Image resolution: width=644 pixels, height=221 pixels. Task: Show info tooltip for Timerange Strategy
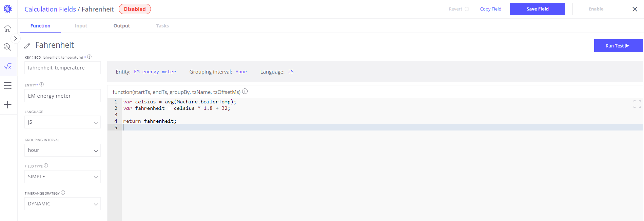[63, 193]
